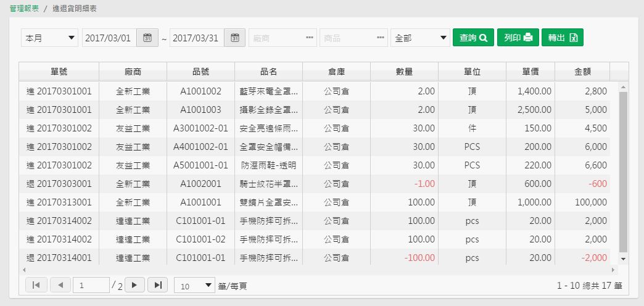The height and width of the screenshot is (306, 644).
Task: Click the table scrollbar up arrow
Action: pos(623,87)
